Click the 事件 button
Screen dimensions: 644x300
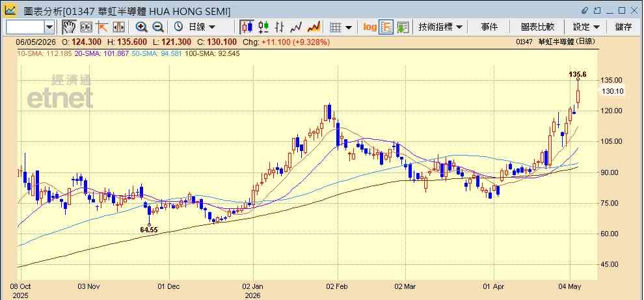489,27
